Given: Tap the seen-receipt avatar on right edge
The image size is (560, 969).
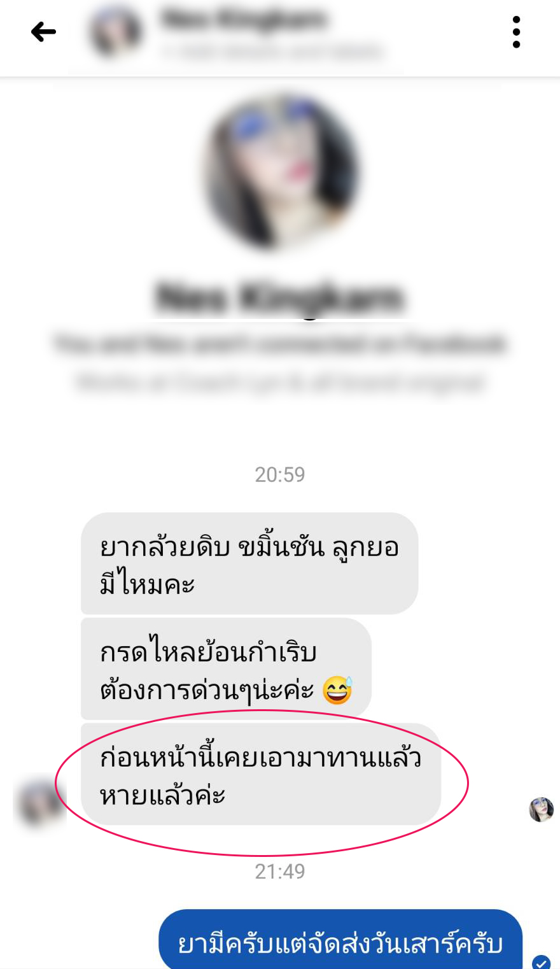Looking at the screenshot, I should [542, 810].
